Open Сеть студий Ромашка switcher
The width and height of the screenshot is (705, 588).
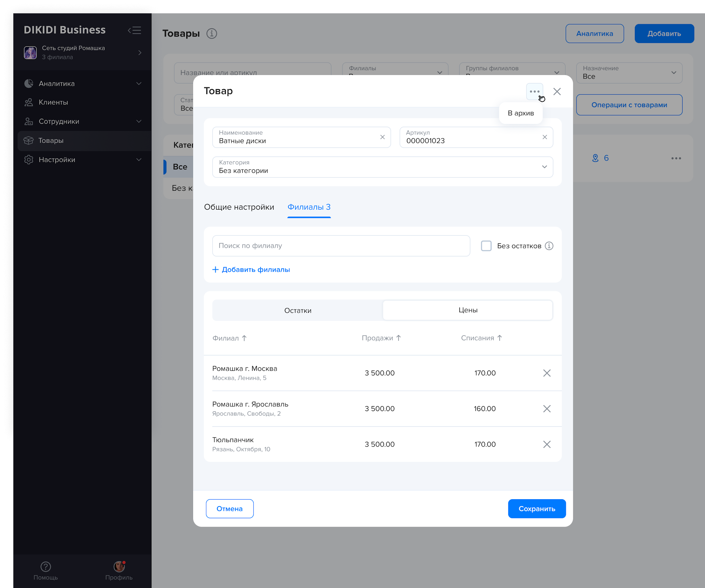[x=83, y=53]
